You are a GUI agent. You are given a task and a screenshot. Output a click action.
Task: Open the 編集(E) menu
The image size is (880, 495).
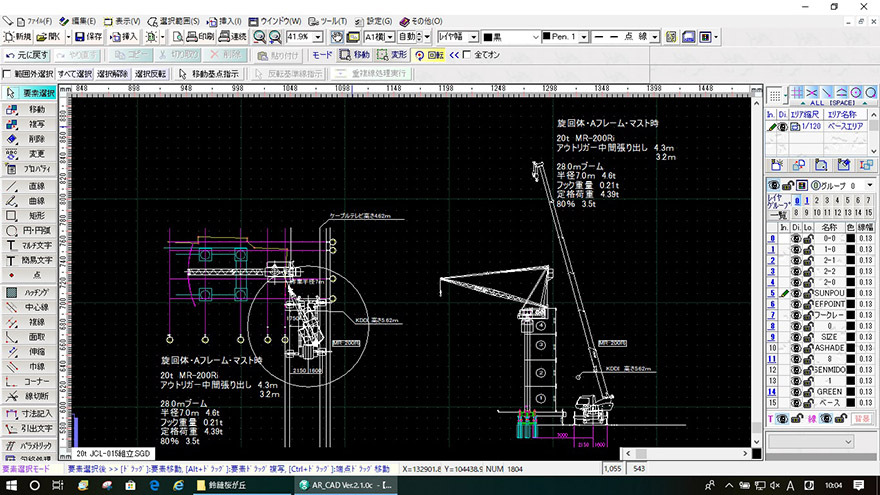(x=78, y=21)
